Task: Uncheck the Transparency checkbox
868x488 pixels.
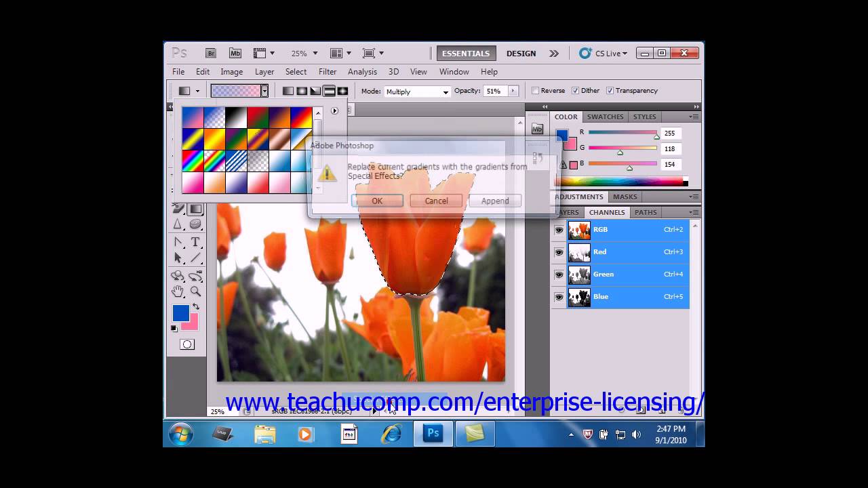Action: click(x=610, y=91)
